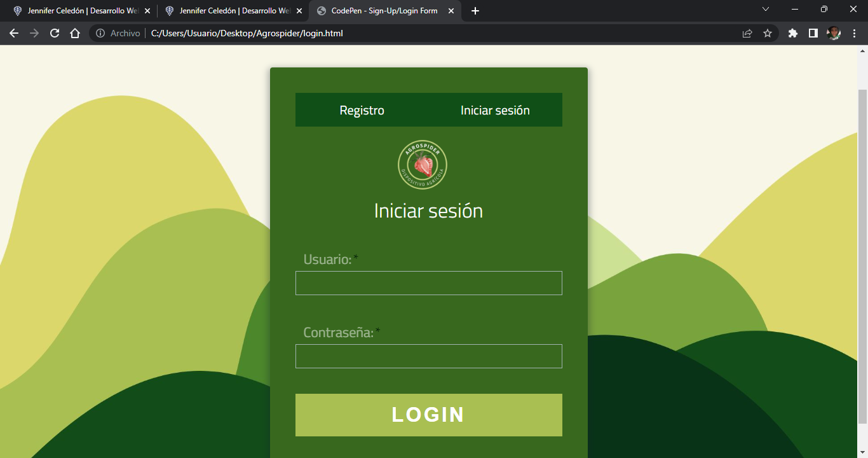Screen dimensions: 868x458
Task: Close the CodePen Sign-Up/Login Form tab
Action: pos(451,11)
